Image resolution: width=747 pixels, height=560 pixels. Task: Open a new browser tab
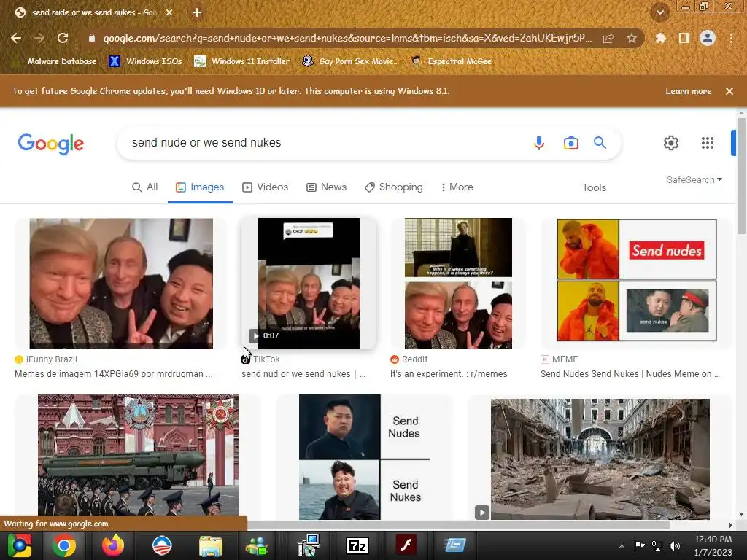pos(197,12)
